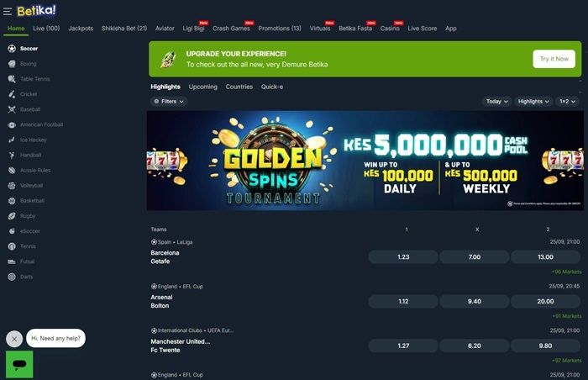Viewport: 588px width, 380px height.
Task: Open the Basketball sport icon
Action: pyautogui.click(x=12, y=201)
